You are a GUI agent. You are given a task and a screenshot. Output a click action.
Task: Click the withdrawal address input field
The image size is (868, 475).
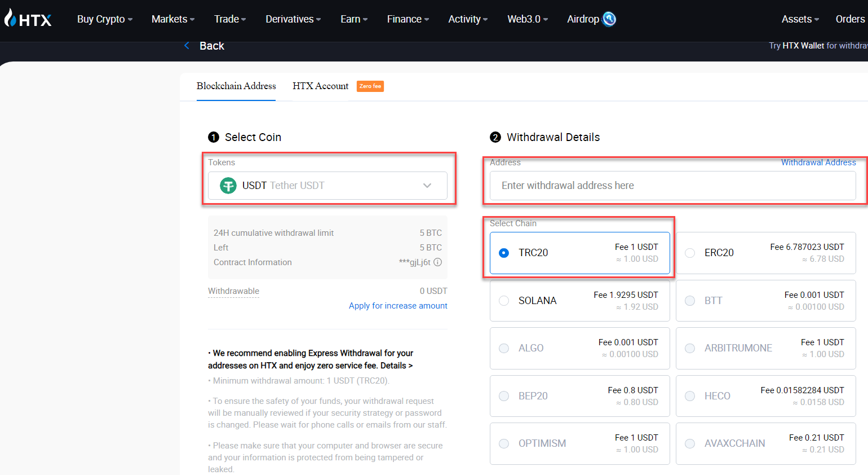point(673,186)
